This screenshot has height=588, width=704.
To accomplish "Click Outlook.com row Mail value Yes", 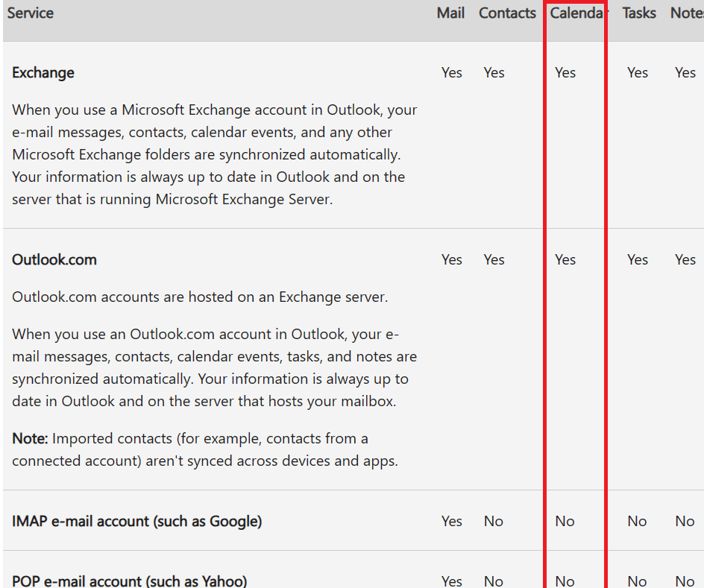I will tap(451, 259).
